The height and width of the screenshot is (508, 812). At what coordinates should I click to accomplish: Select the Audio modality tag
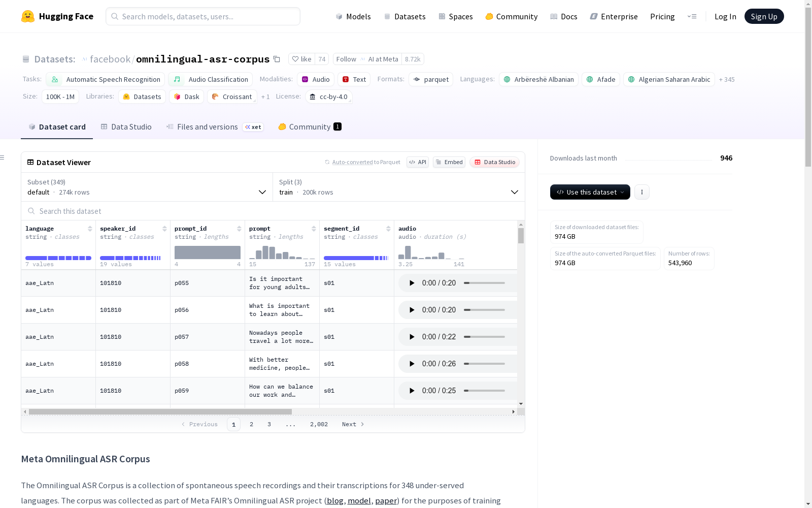tap(316, 79)
